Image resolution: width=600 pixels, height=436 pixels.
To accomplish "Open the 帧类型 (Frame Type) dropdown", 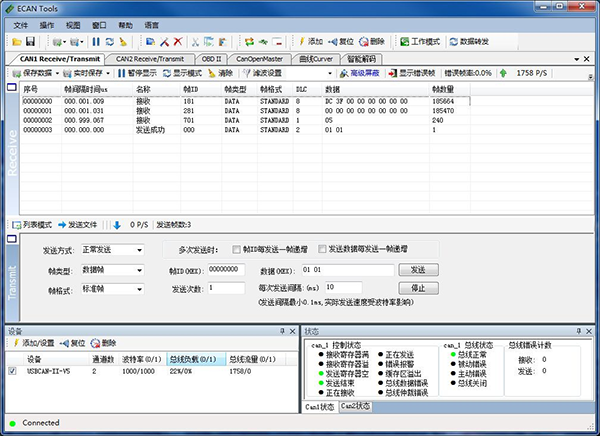I will (138, 270).
